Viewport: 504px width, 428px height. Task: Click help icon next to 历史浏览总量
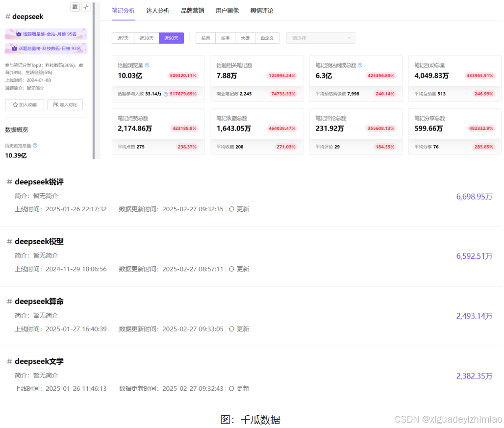pyautogui.click(x=35, y=146)
